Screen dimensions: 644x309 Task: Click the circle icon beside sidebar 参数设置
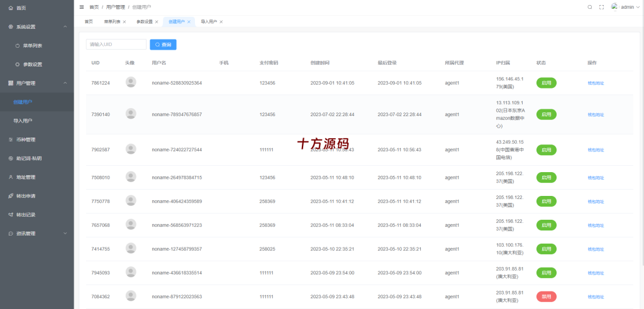tap(17, 65)
